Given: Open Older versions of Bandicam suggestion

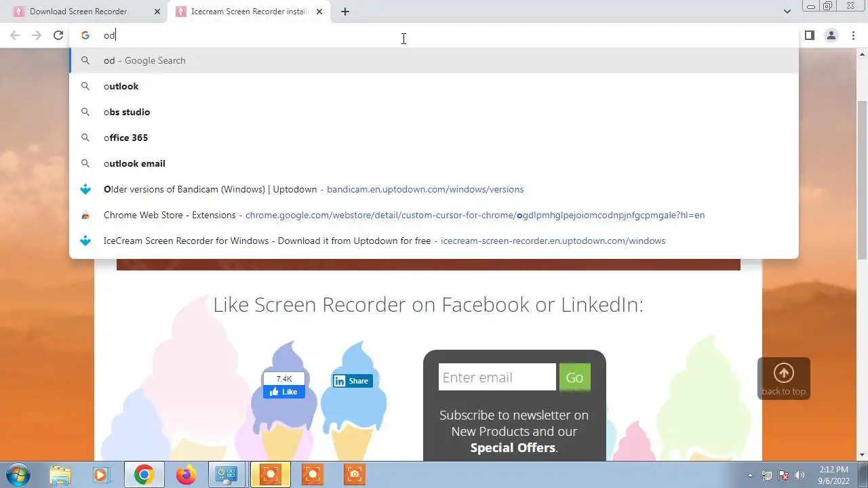Looking at the screenshot, I should [434, 189].
